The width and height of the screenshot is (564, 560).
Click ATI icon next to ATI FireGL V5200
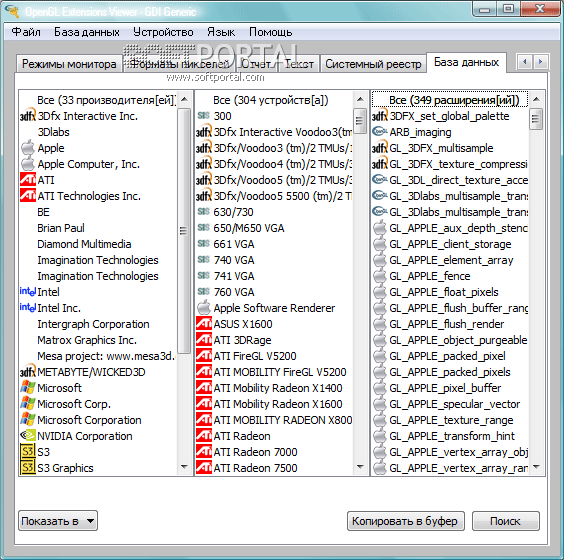[204, 356]
